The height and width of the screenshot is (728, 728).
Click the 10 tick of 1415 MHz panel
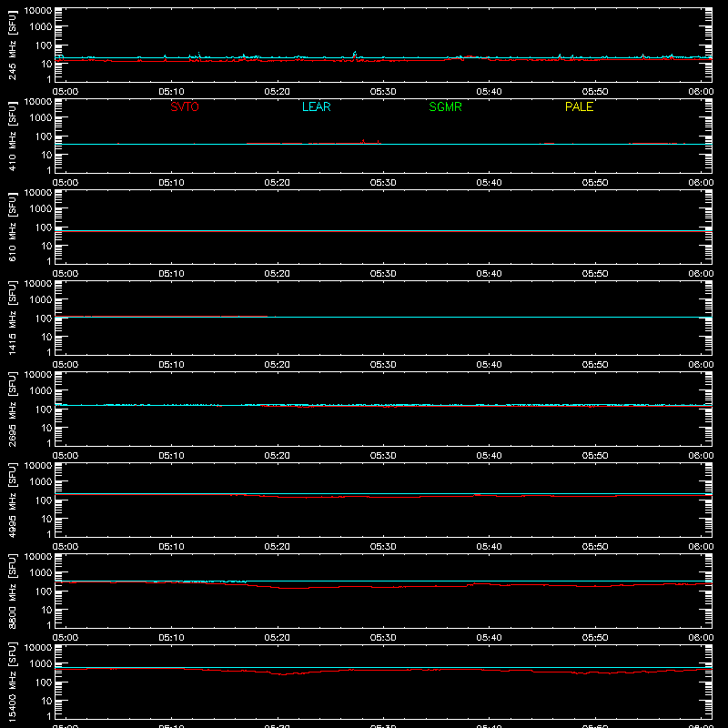pyautogui.click(x=46, y=337)
